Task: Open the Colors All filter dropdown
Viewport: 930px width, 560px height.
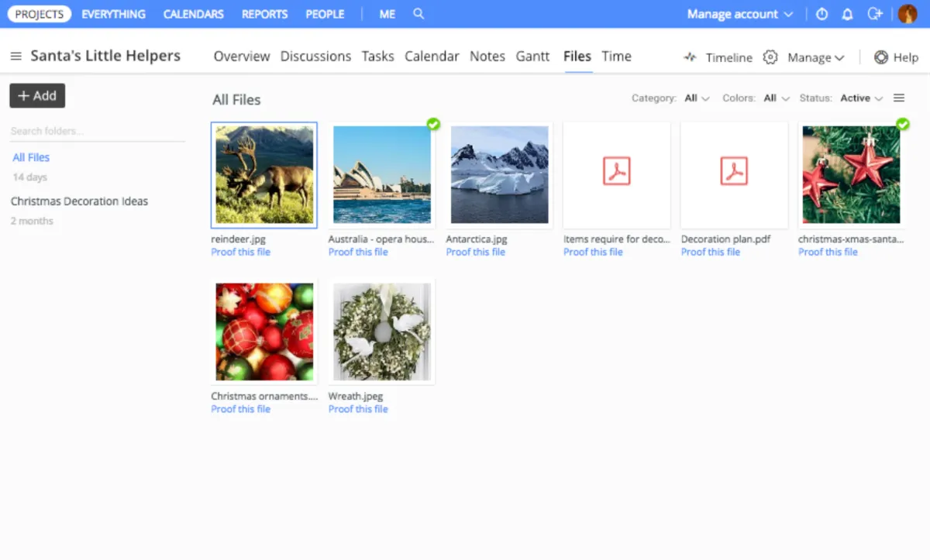Action: 777,98
